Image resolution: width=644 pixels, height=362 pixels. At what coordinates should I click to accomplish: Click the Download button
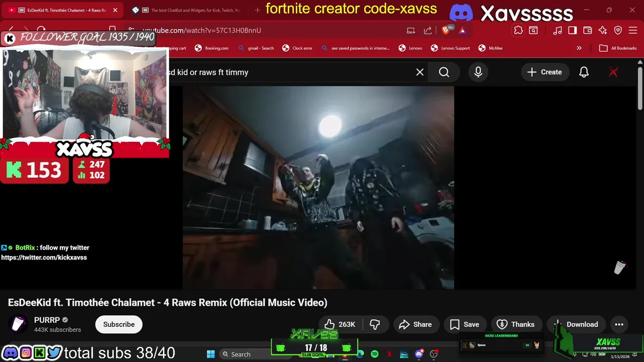point(576,324)
